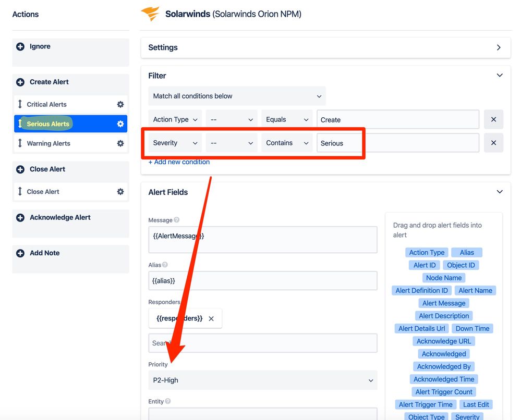Click the Alert Description field tag
521x420 pixels.
coord(444,316)
